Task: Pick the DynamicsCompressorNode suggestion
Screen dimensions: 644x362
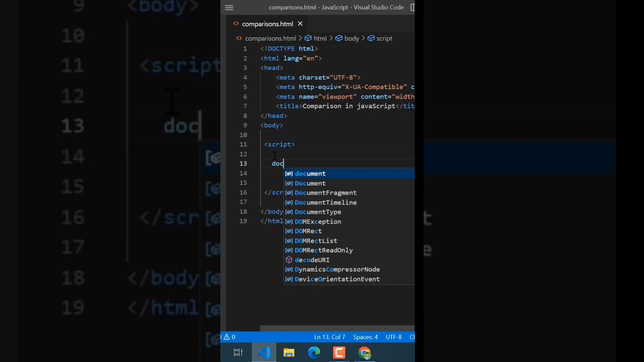Action: tap(349, 269)
